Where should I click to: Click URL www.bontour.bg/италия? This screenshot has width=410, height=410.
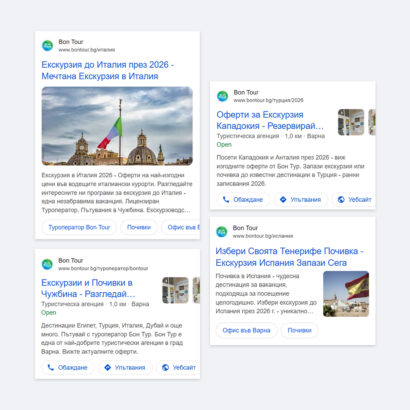point(87,50)
